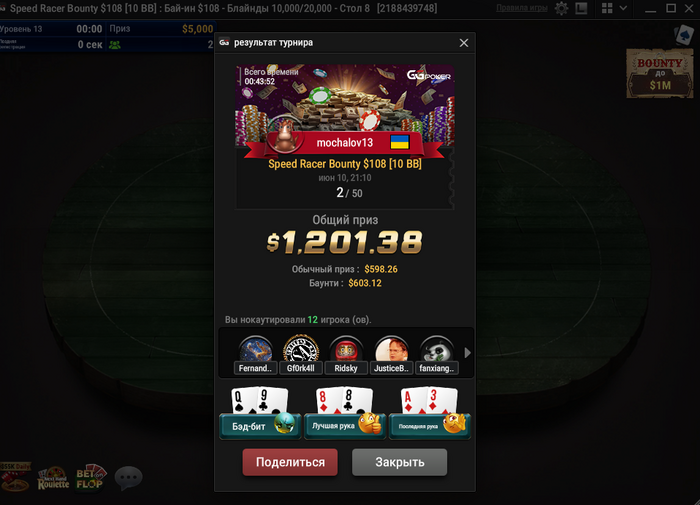Image resolution: width=700 pixels, height=505 pixels.
Task: Select the fanxiang.. panda avatar
Action: [437, 355]
